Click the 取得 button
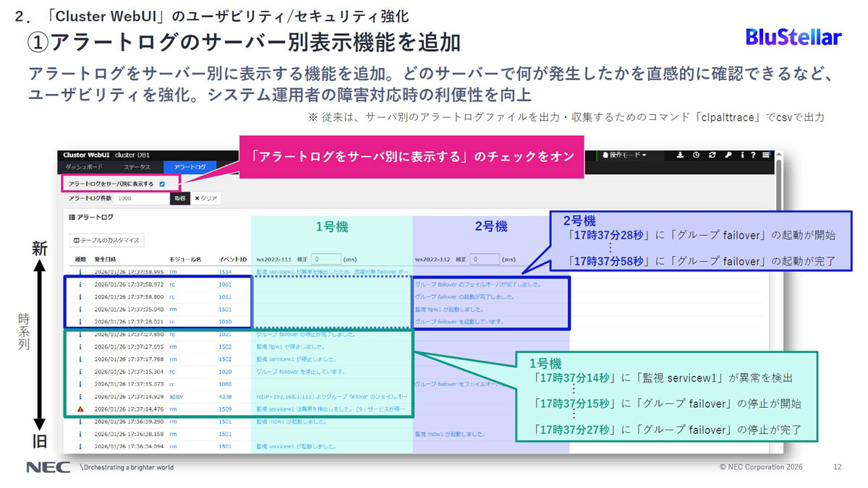 [x=179, y=198]
